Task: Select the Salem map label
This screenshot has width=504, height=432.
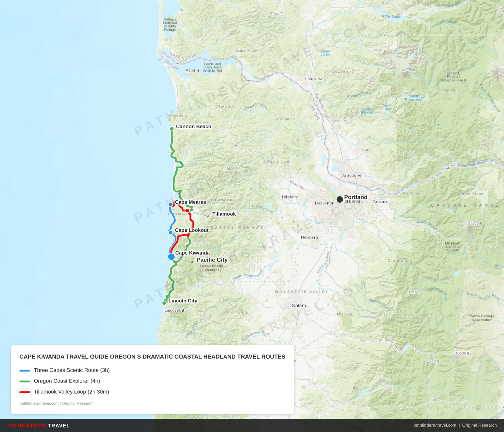Action: pos(299,305)
